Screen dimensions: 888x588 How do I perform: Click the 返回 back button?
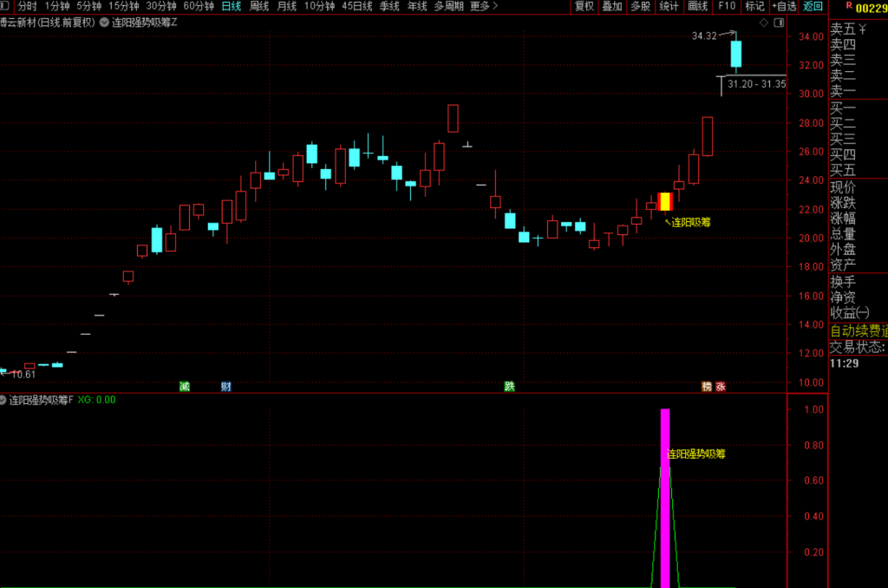click(x=813, y=6)
